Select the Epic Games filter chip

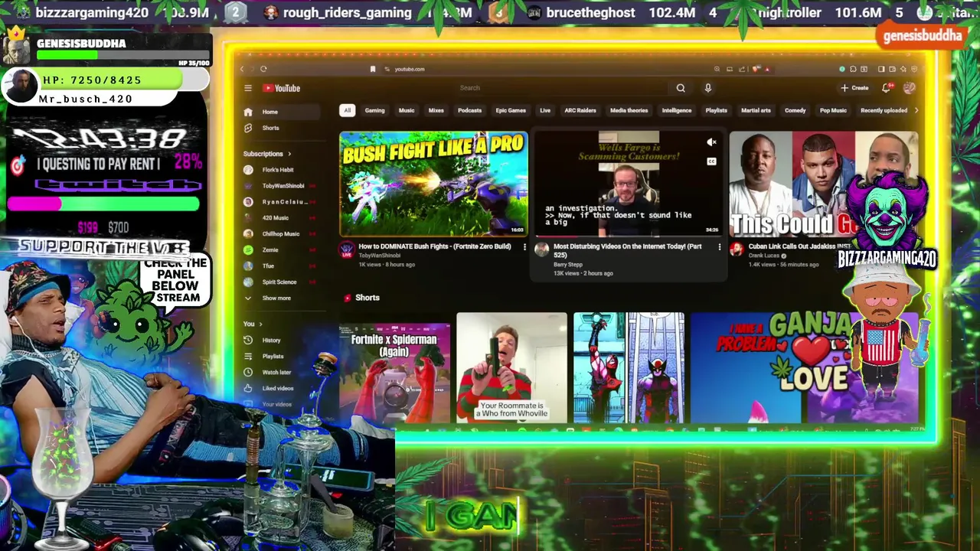[x=511, y=110]
